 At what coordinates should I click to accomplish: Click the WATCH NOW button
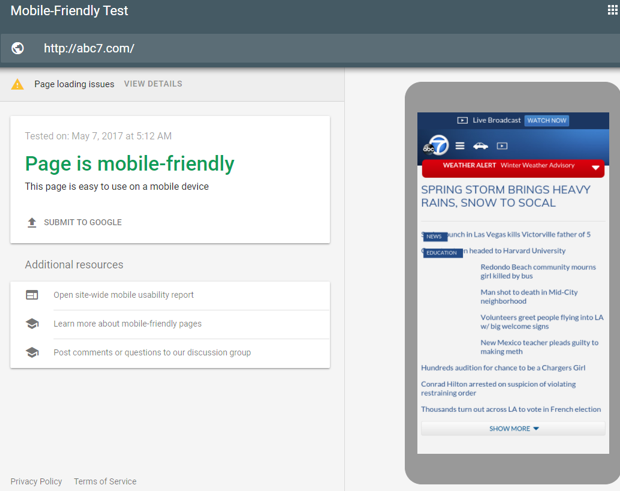pyautogui.click(x=547, y=121)
